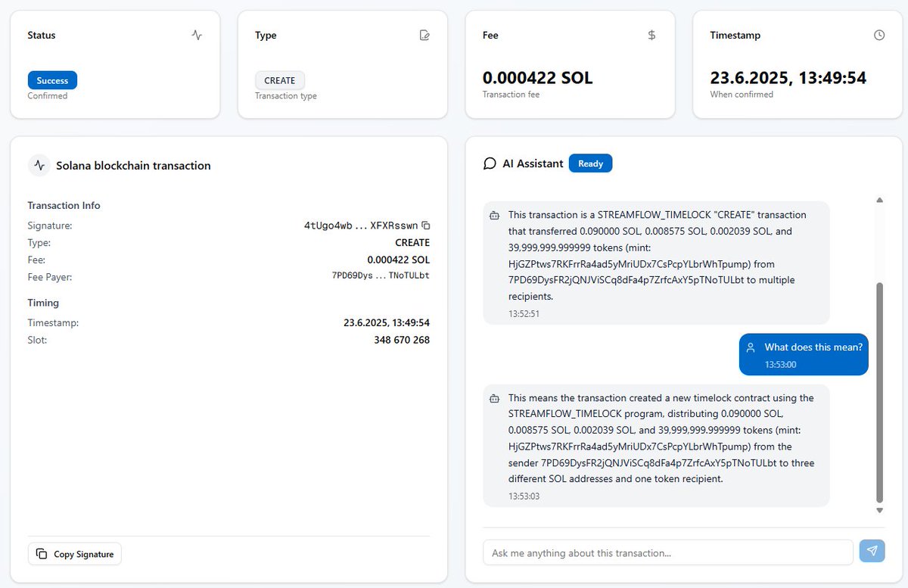Click the bot icon on the first assistant message

tap(494, 216)
